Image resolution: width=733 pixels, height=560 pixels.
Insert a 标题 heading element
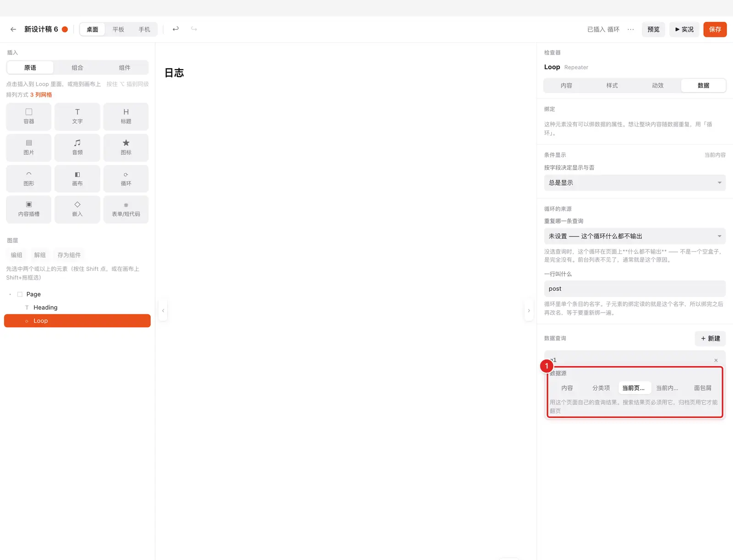(x=126, y=116)
